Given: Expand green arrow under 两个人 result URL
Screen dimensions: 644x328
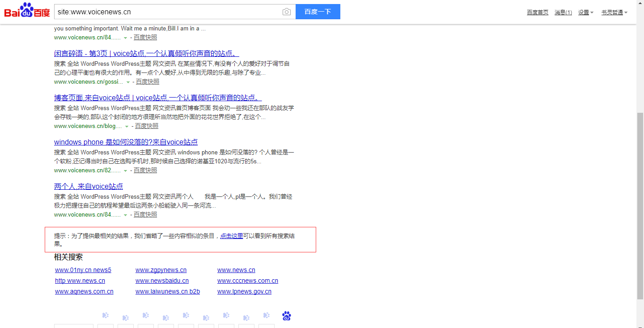Looking at the screenshot, I should pos(126,215).
